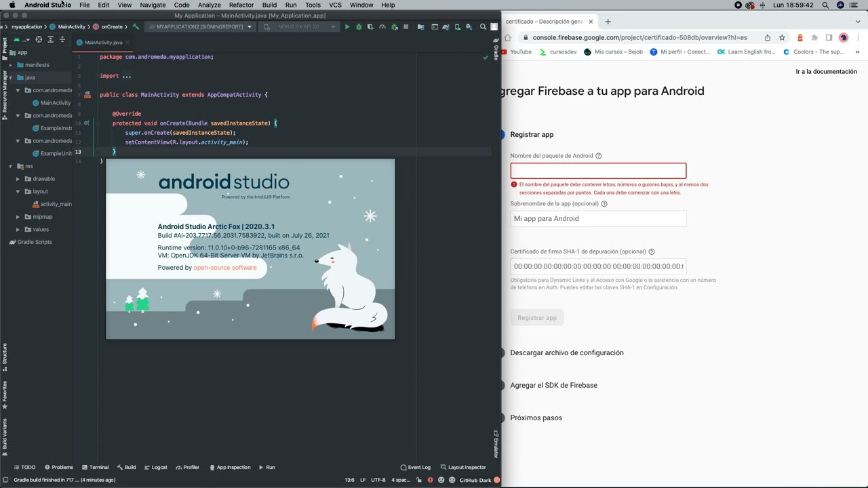This screenshot has height=488, width=868.
Task: Open the Favorites tool window
Action: pyautogui.click(x=4, y=394)
